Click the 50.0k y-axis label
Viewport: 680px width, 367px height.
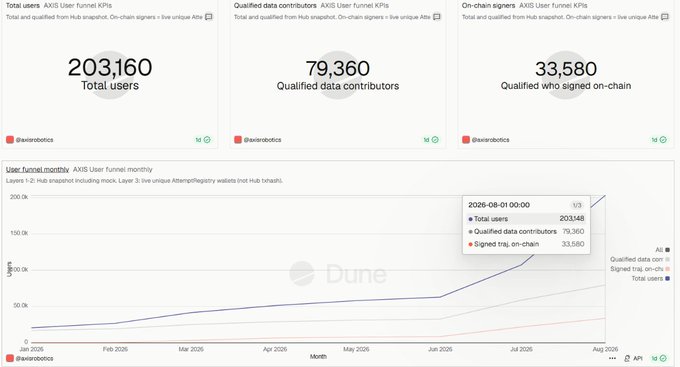coord(20,305)
